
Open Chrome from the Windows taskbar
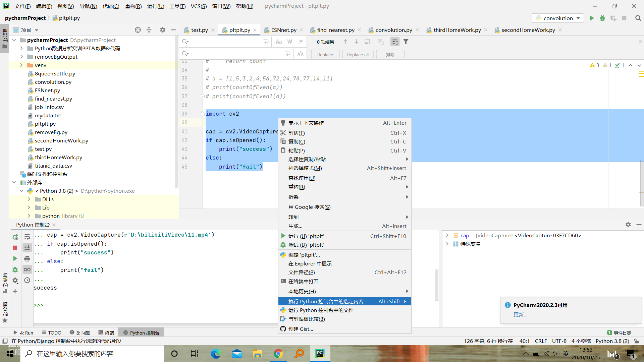[278, 354]
